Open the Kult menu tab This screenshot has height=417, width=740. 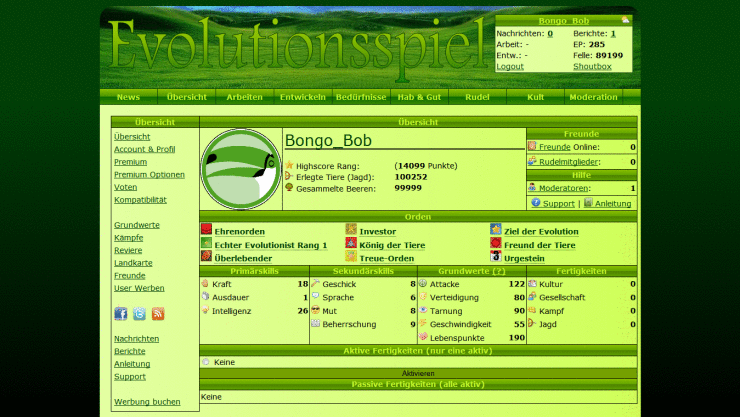tap(536, 97)
